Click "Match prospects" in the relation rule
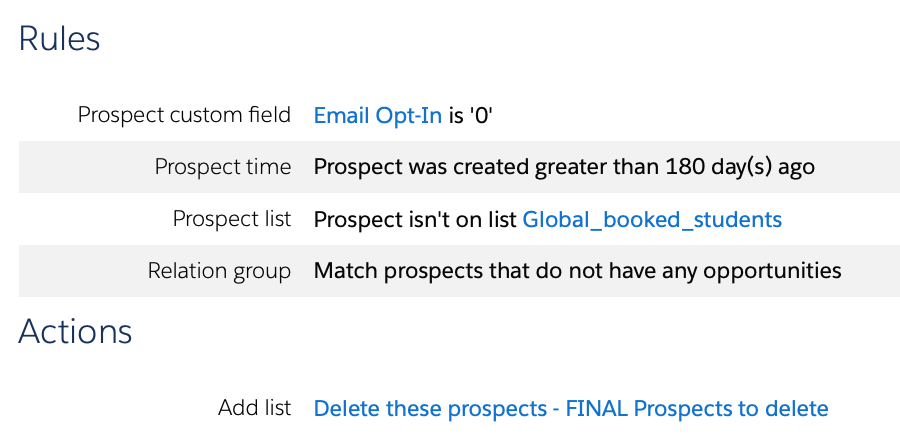The image size is (900, 440). point(387,271)
